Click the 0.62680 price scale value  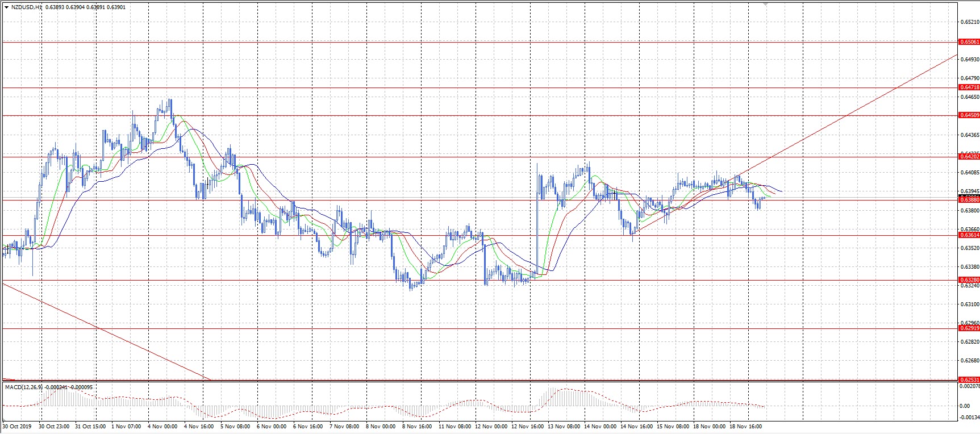coord(970,361)
